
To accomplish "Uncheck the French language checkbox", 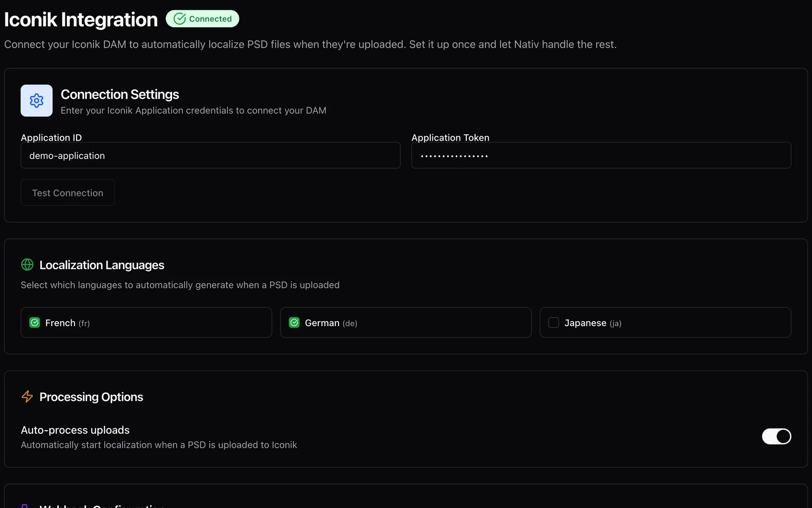I will [x=35, y=323].
